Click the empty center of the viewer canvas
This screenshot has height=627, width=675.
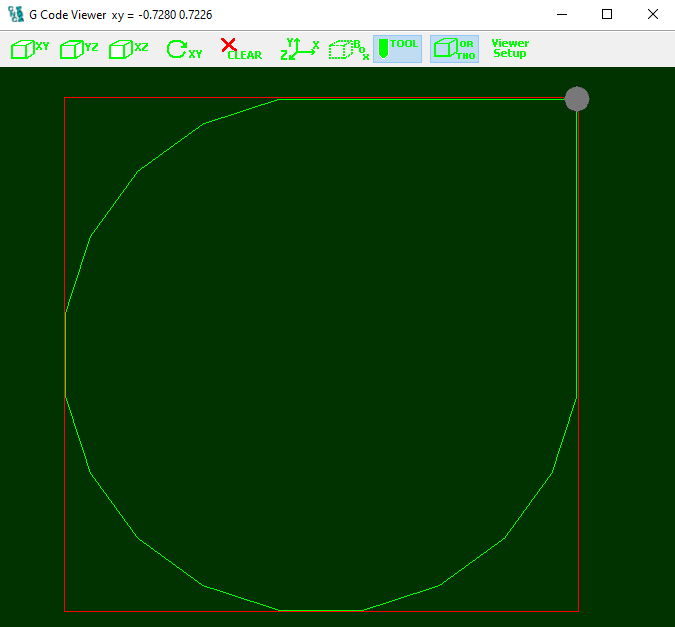320,350
